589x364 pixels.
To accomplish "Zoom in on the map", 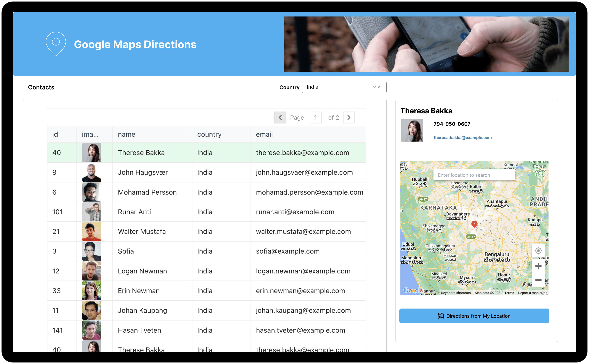I will (x=538, y=266).
